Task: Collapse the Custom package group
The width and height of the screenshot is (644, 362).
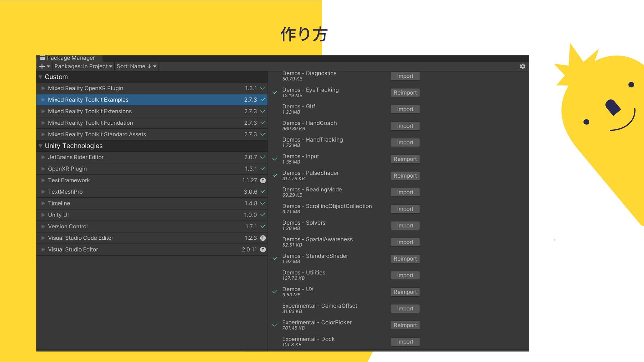Action: click(x=41, y=77)
